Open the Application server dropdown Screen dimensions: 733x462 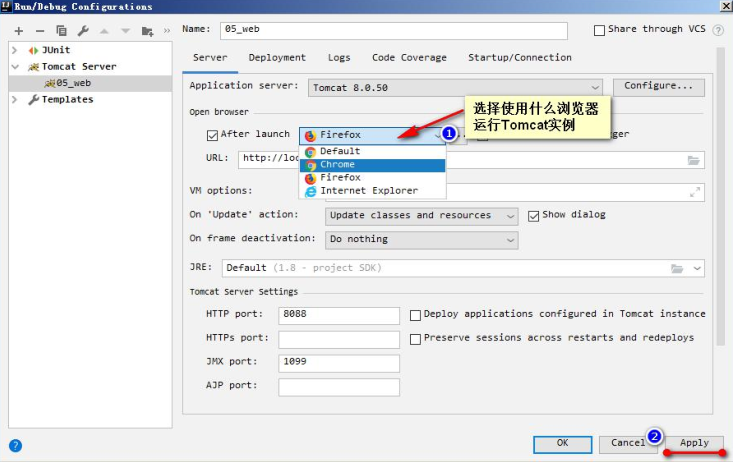pyautogui.click(x=455, y=87)
